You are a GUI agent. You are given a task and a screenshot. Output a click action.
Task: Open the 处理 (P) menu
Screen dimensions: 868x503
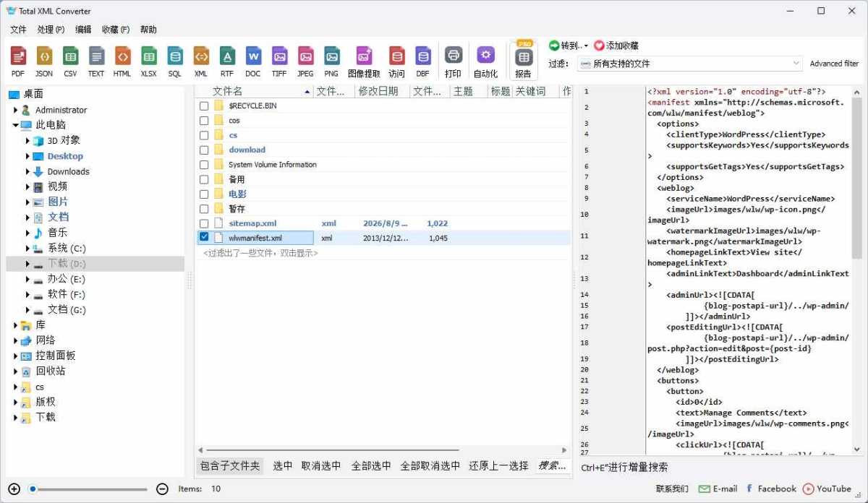[51, 30]
